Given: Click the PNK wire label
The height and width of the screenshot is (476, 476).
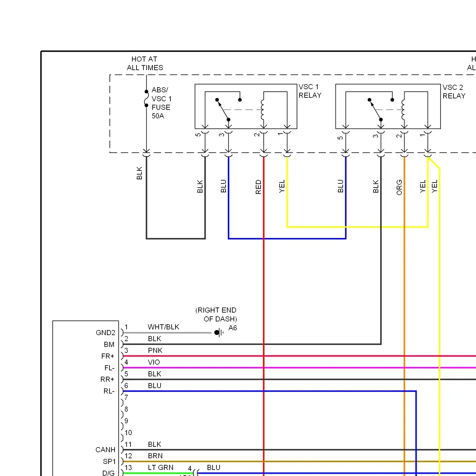Looking at the screenshot, I should pyautogui.click(x=155, y=350).
